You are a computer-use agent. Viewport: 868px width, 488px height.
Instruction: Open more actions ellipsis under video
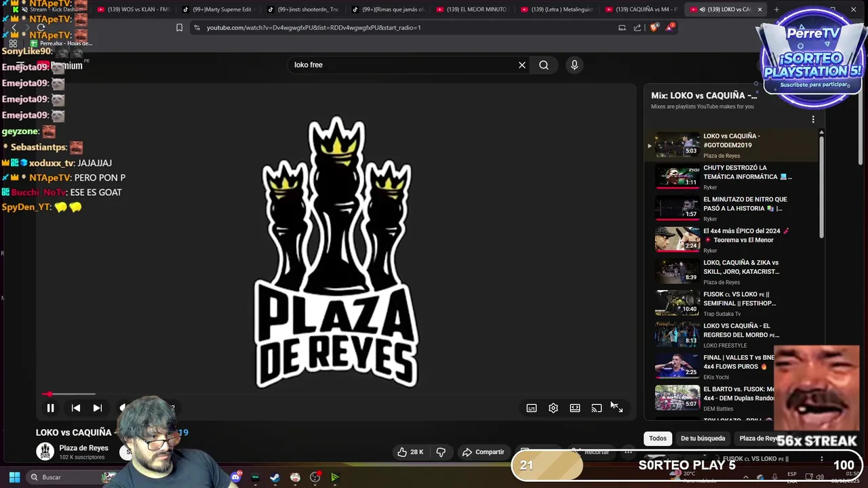(628, 452)
